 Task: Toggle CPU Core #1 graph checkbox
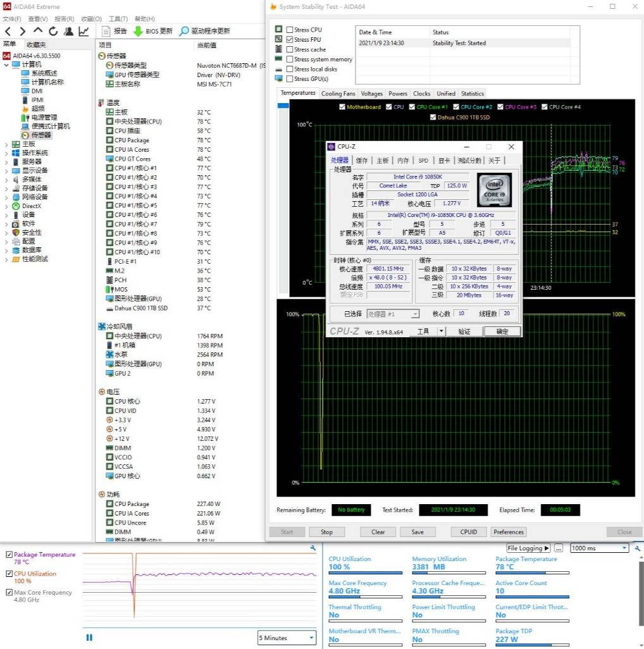(x=412, y=107)
